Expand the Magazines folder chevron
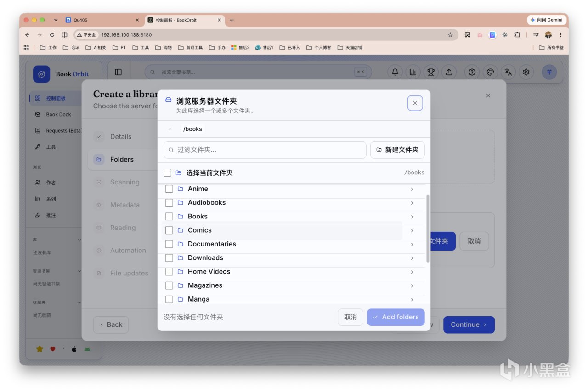This screenshot has width=588, height=391. tap(412, 285)
